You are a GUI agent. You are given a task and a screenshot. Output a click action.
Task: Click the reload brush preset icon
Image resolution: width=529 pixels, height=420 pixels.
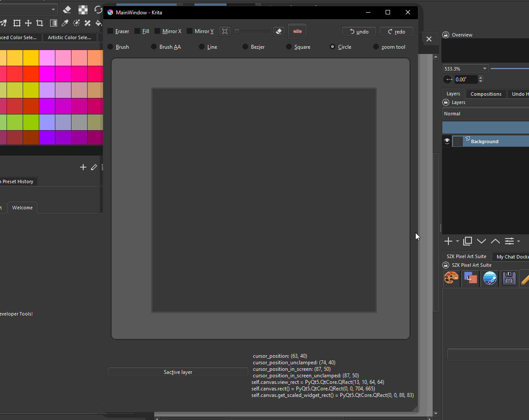(98, 10)
